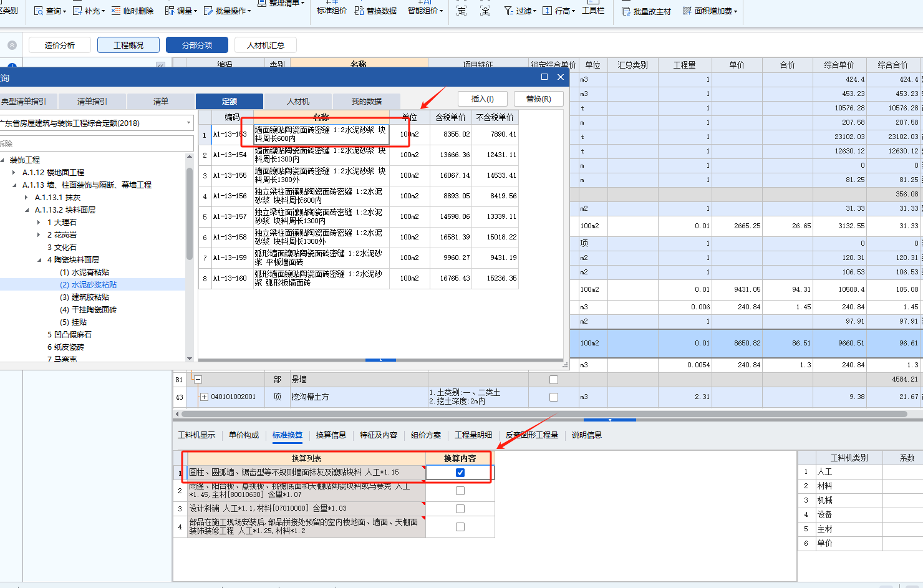This screenshot has width=923, height=588.
Task: Click the 批量改主材 toolbar icon
Action: [x=626, y=11]
